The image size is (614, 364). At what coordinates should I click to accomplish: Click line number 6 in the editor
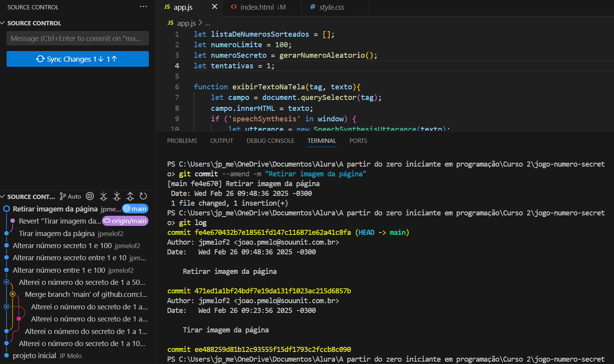click(x=177, y=87)
